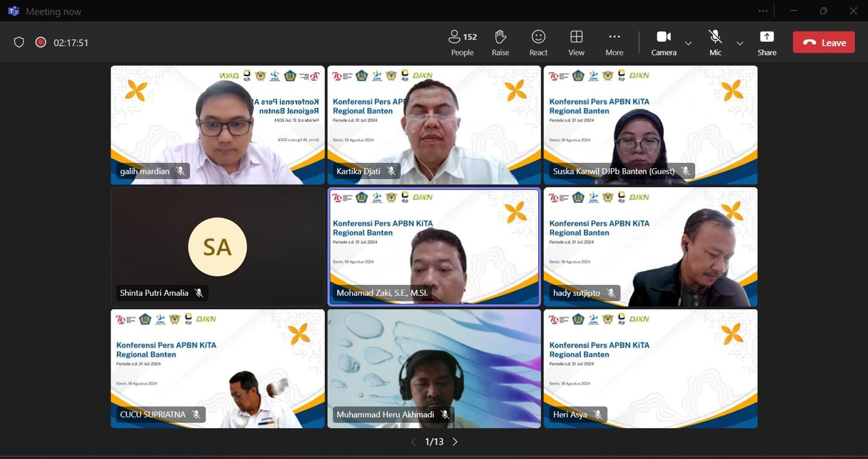Open the React emoji menu

538,43
